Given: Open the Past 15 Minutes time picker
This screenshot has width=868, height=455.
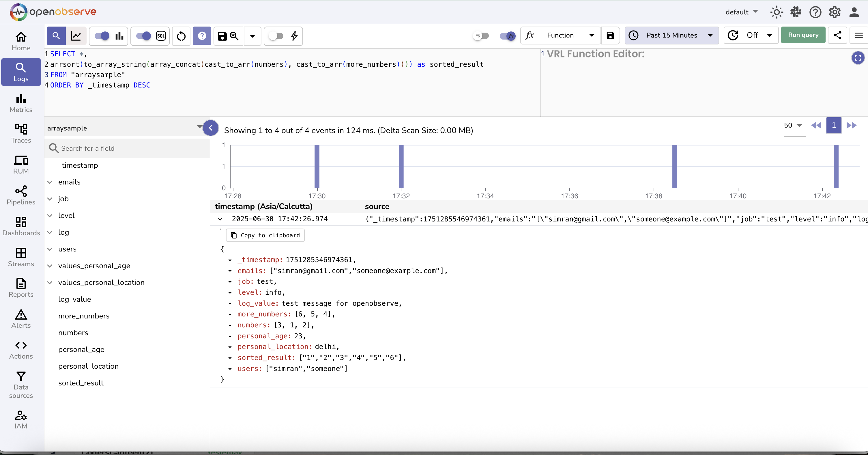Looking at the screenshot, I should [x=671, y=35].
